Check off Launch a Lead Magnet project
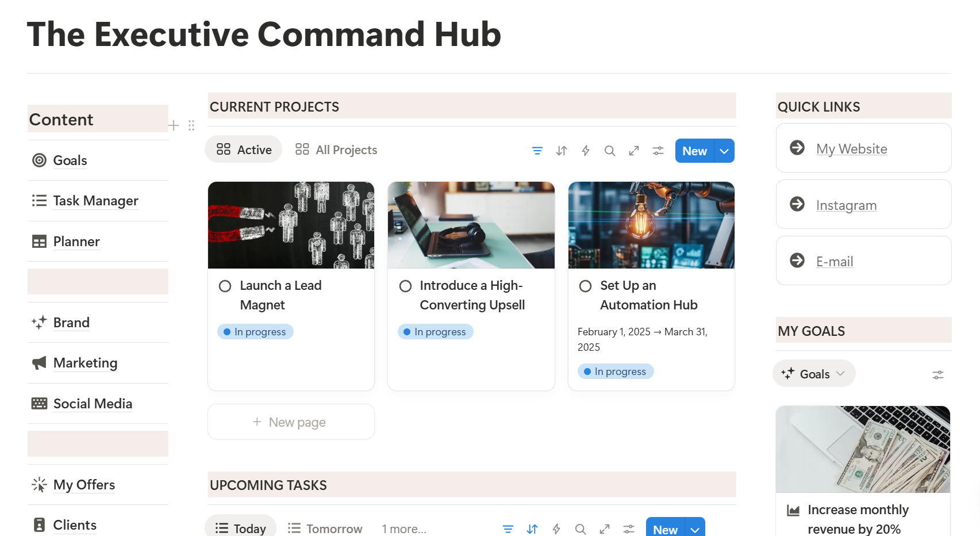The width and height of the screenshot is (980, 536). click(x=225, y=286)
